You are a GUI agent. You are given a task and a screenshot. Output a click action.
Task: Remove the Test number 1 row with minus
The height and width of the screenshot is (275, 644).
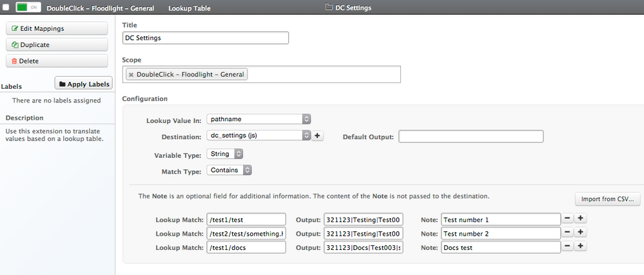click(x=568, y=218)
